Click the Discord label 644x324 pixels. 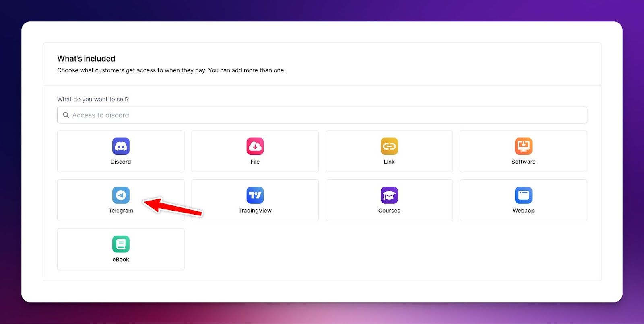point(121,162)
